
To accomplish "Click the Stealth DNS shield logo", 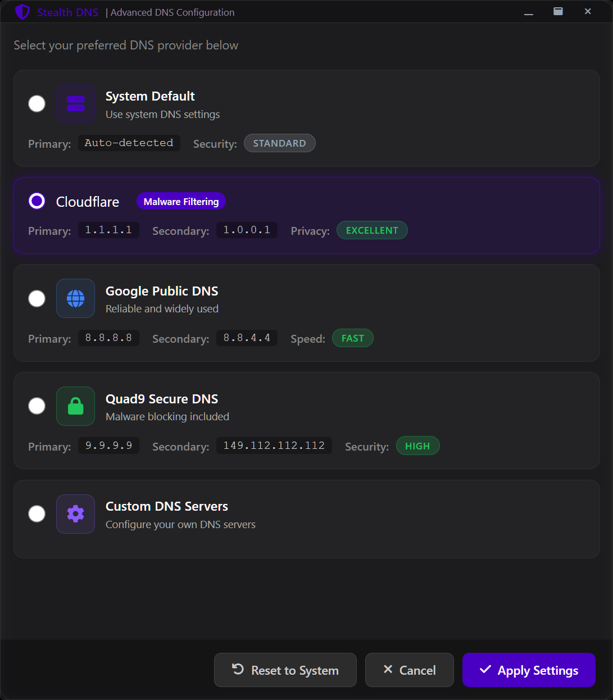I will [22, 11].
